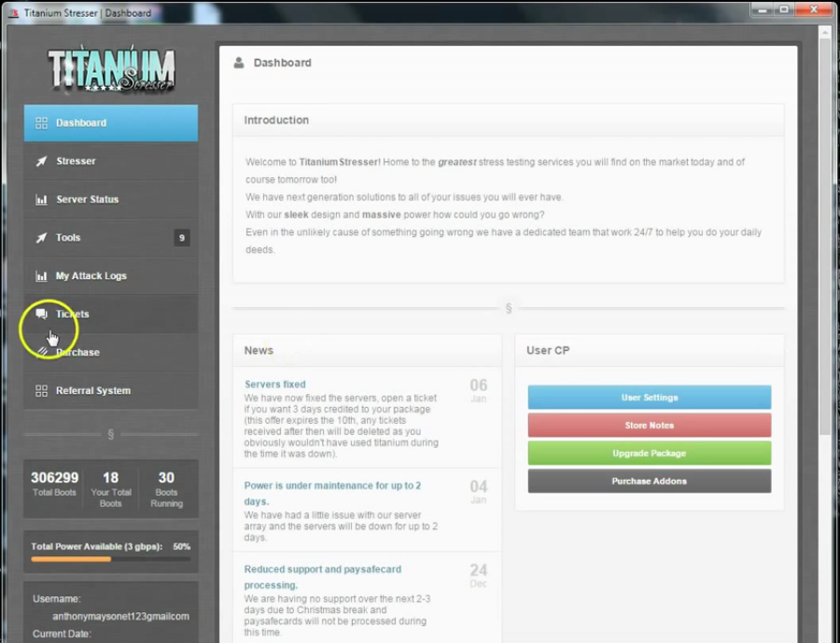Click the Titanium Stresser logo

pyautogui.click(x=111, y=70)
